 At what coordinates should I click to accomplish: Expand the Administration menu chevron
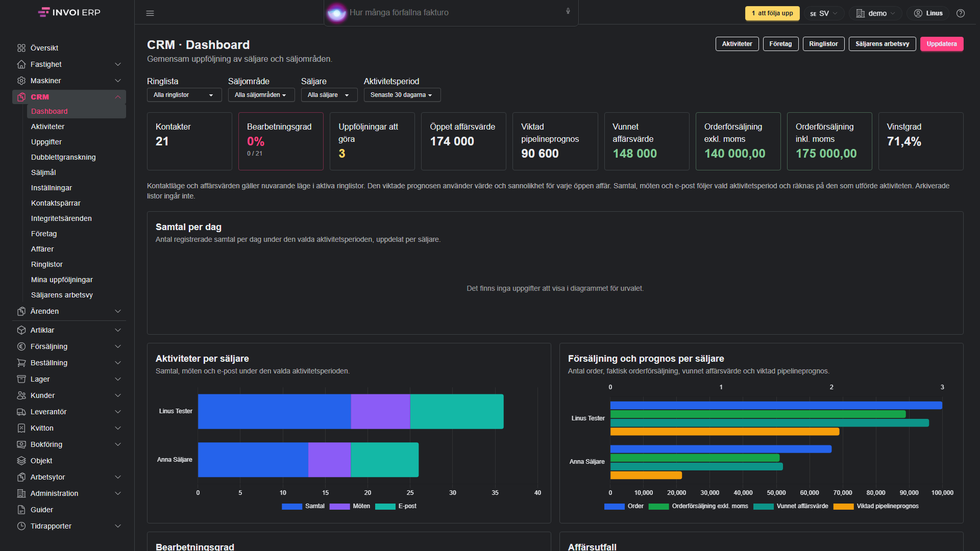118,493
